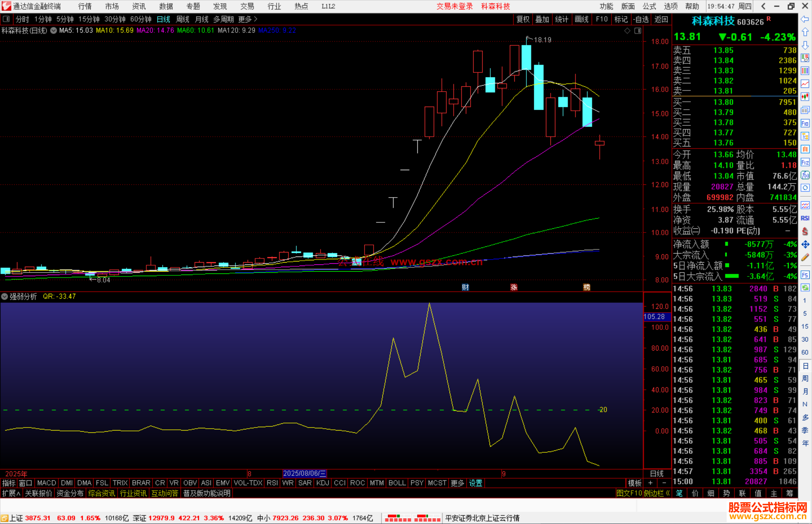
Task: Click the 返回 return button
Action: point(661,19)
